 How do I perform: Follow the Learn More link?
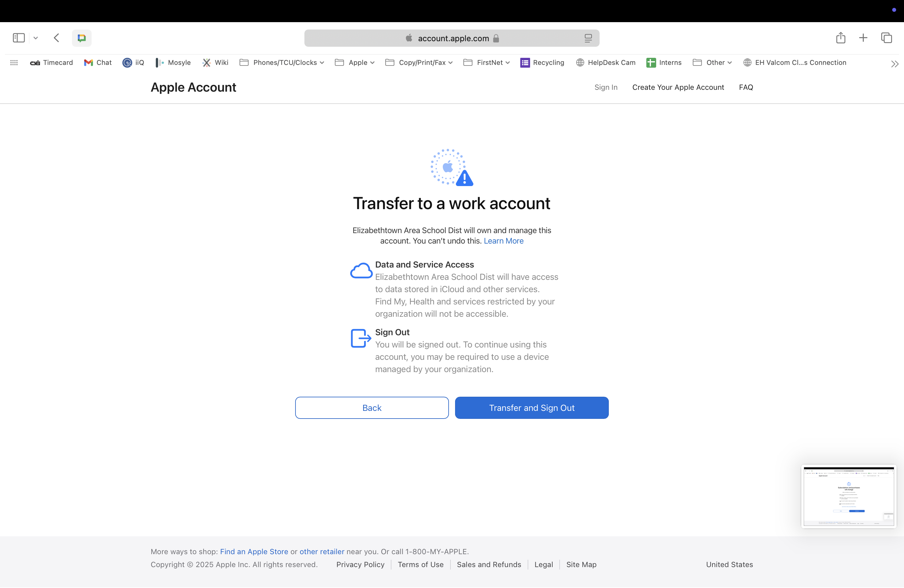(503, 241)
